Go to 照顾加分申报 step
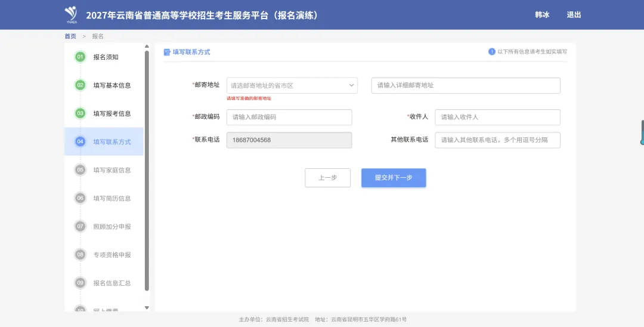644x327 pixels. pos(104,226)
